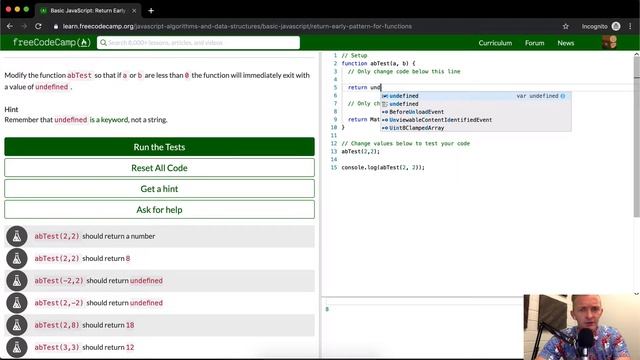
Task: Open the News nav link
Action: (x=566, y=43)
